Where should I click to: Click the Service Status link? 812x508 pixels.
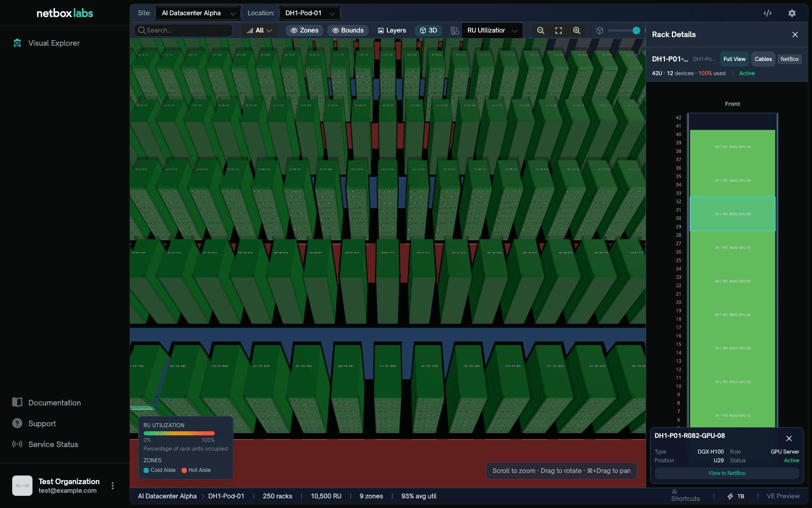53,444
